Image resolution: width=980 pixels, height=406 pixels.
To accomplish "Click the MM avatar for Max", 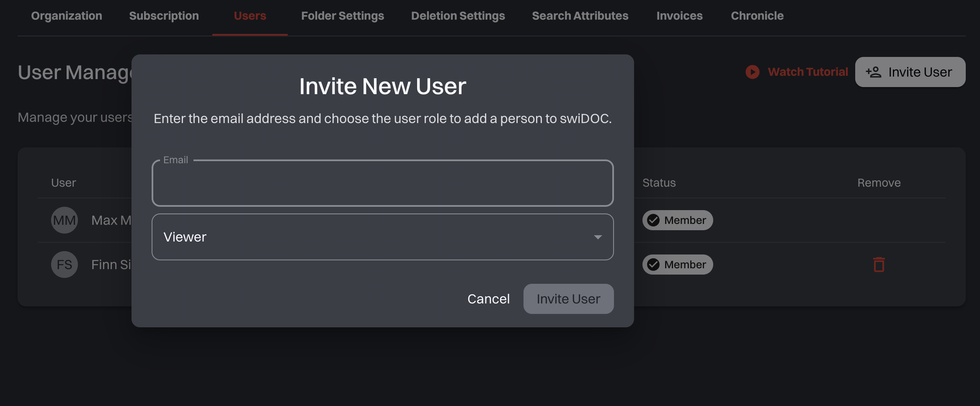I will point(64,220).
